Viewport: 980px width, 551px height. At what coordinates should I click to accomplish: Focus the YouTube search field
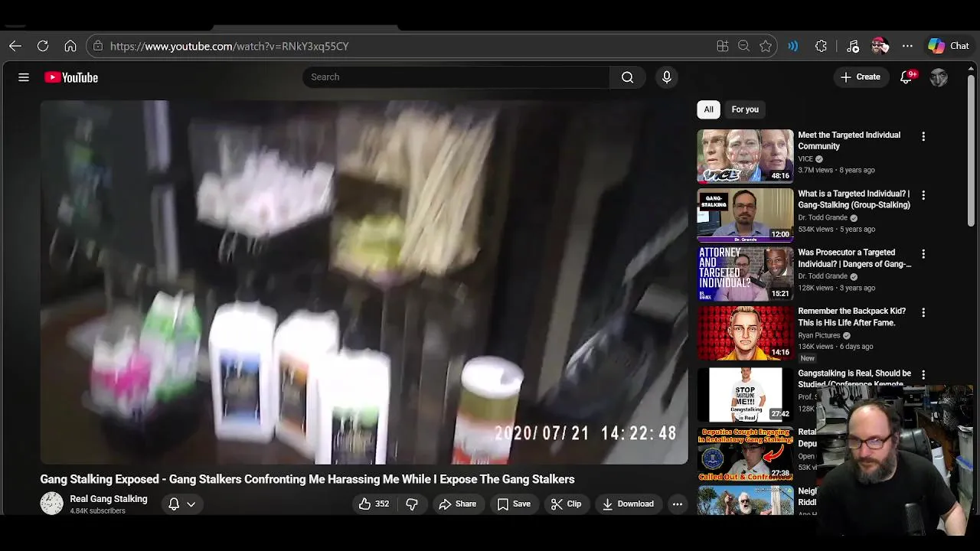[x=456, y=77]
